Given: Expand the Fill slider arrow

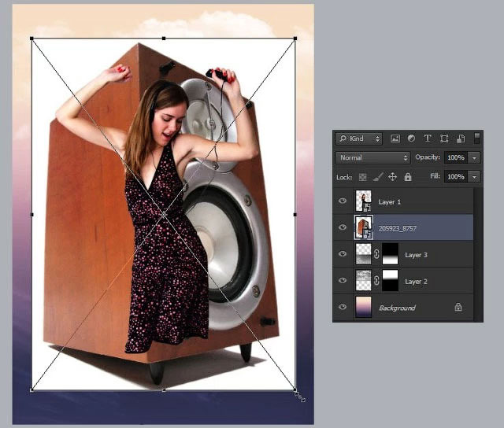Looking at the screenshot, I should click(474, 177).
